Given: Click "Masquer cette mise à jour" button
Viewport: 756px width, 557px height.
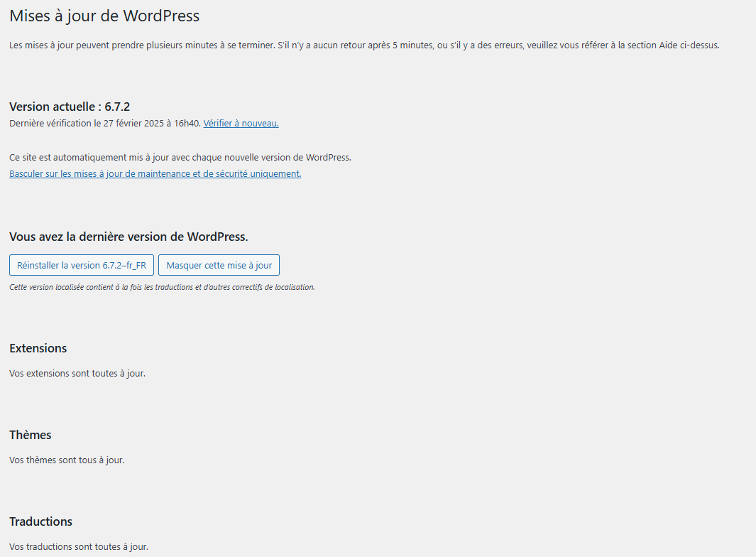Looking at the screenshot, I should pos(219,265).
